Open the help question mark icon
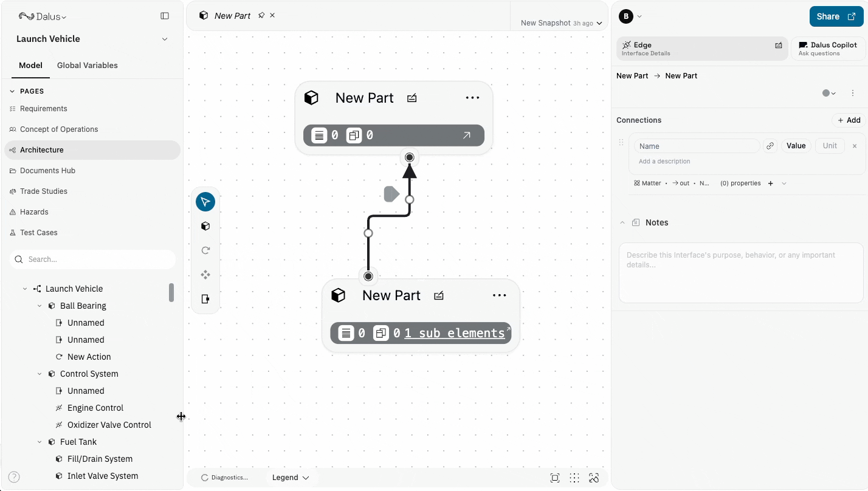This screenshot has height=491, width=868. [14, 477]
